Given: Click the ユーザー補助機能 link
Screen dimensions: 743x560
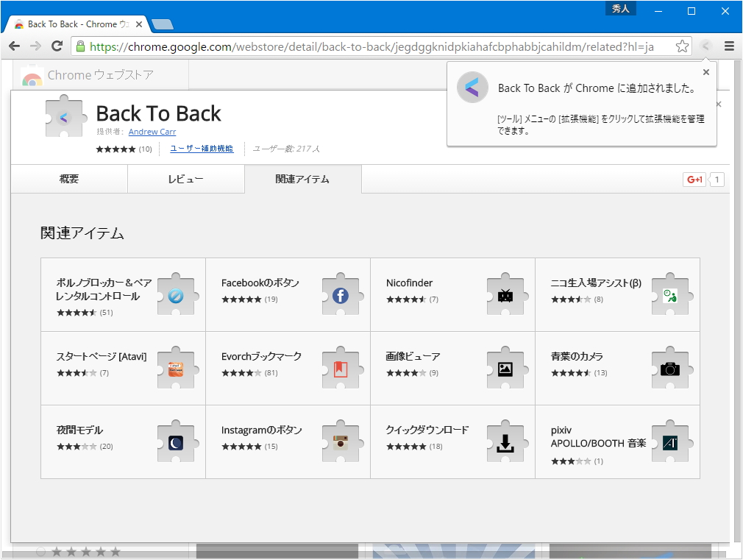Looking at the screenshot, I should point(202,148).
